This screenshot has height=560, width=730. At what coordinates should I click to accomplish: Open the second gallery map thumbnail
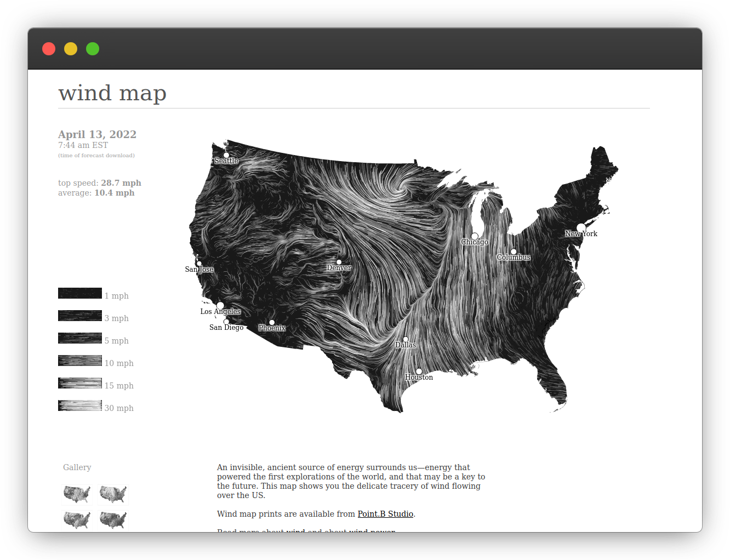pyautogui.click(x=113, y=494)
